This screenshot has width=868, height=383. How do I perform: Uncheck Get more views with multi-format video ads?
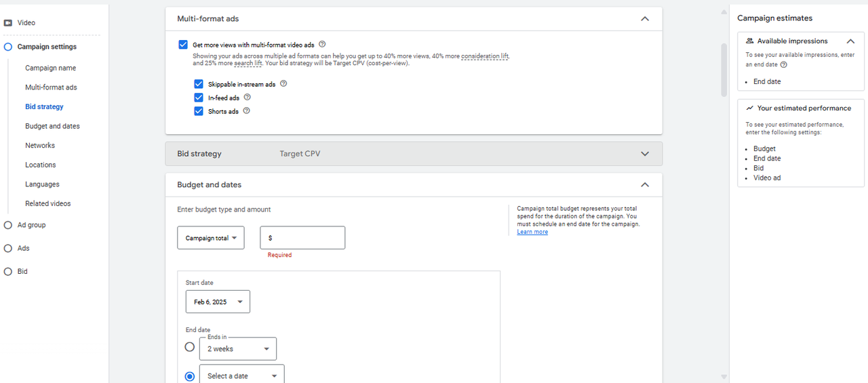[183, 45]
